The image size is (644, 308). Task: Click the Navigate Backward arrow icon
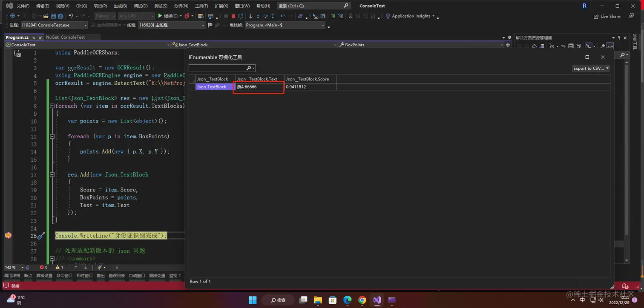[x=12, y=16]
